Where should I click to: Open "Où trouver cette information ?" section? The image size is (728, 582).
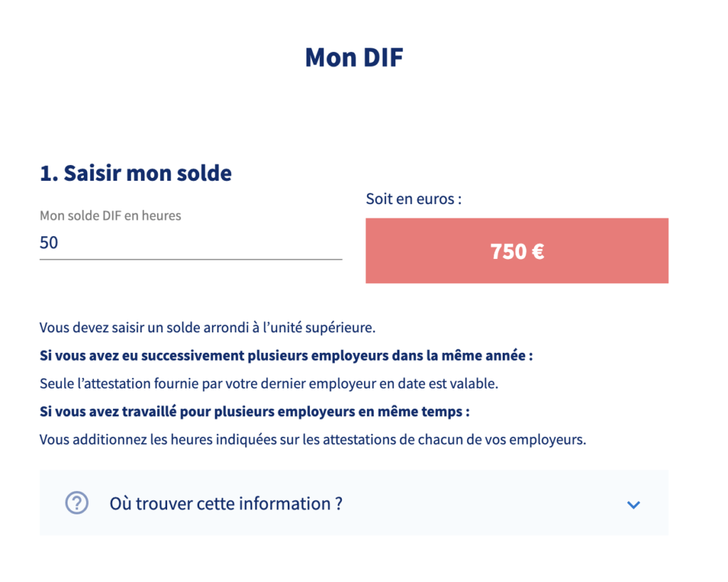[354, 503]
